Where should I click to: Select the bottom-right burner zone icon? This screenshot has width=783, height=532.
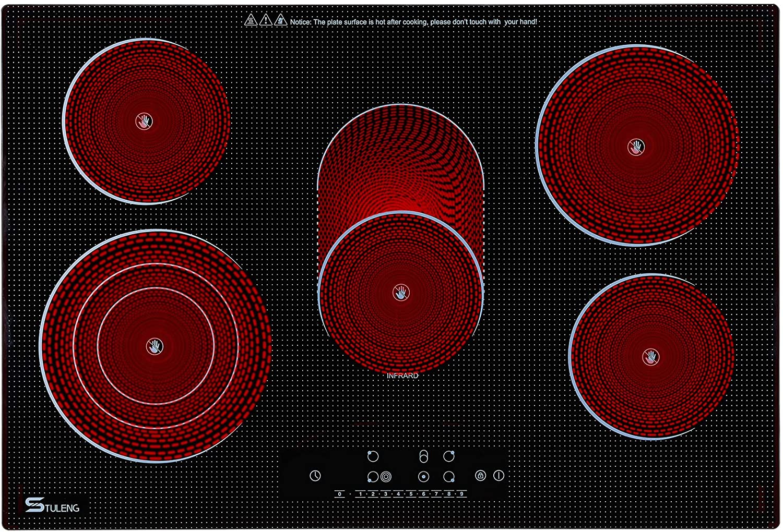pyautogui.click(x=449, y=476)
